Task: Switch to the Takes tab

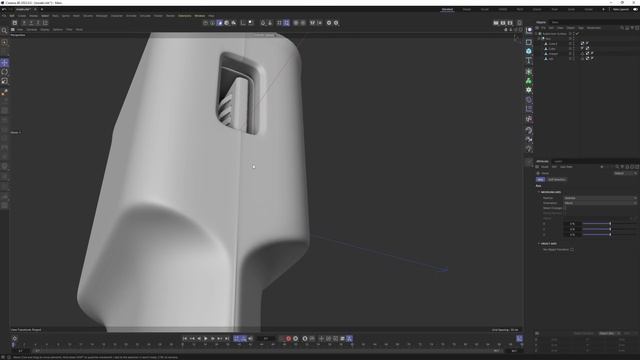Action: (555, 22)
